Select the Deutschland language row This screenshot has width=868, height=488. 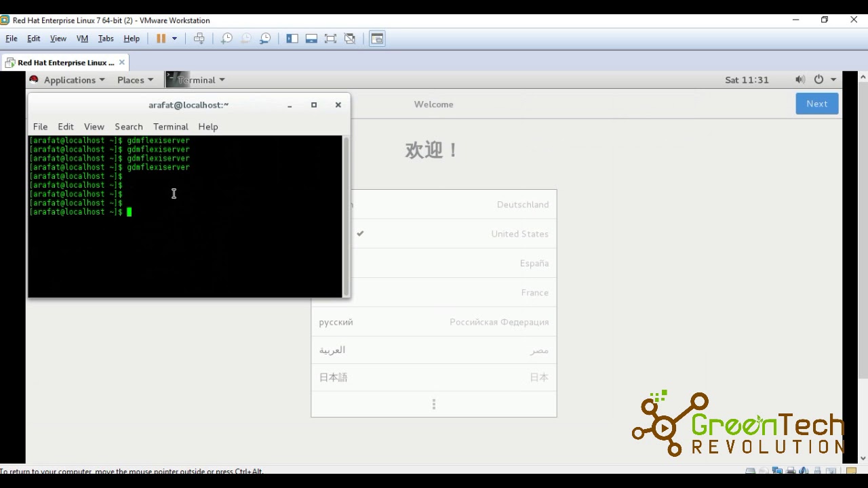(453, 205)
